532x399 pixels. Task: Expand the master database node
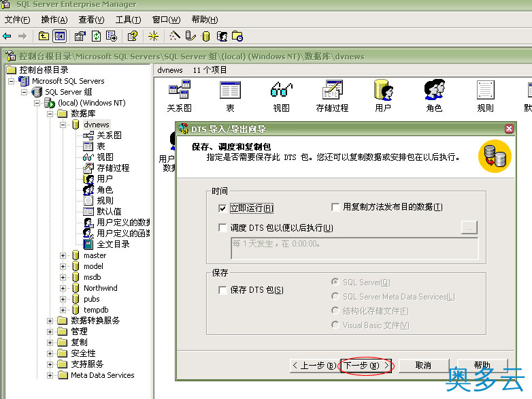(x=63, y=255)
